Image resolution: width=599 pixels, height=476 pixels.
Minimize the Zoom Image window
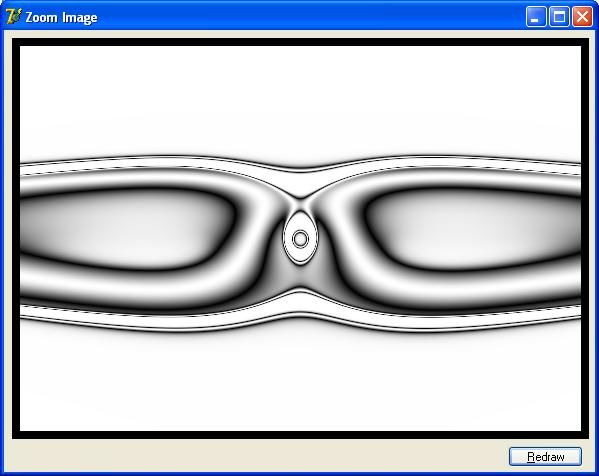pyautogui.click(x=536, y=17)
